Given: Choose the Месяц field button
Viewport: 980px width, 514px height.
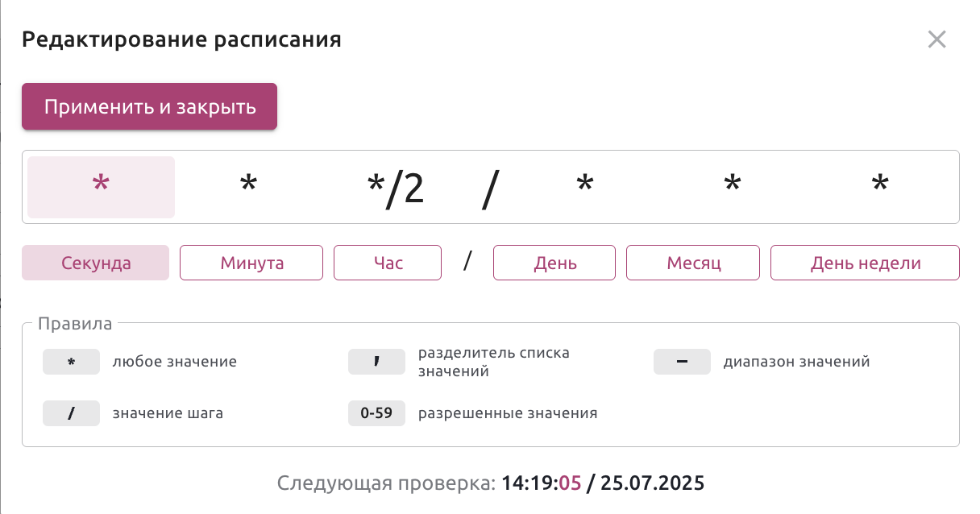Looking at the screenshot, I should coord(693,263).
